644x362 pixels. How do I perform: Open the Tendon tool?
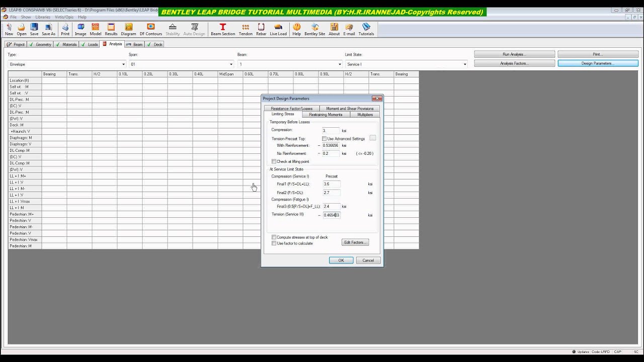click(x=246, y=30)
